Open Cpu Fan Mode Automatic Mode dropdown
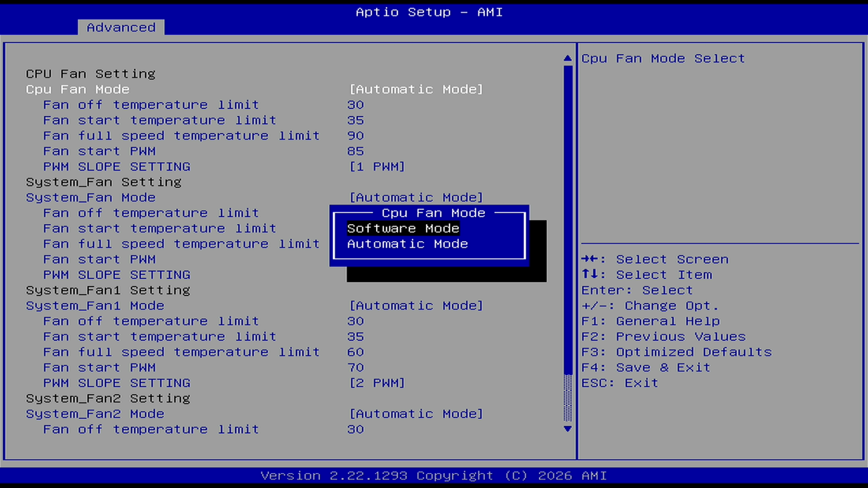This screenshot has width=868, height=488. click(x=416, y=89)
